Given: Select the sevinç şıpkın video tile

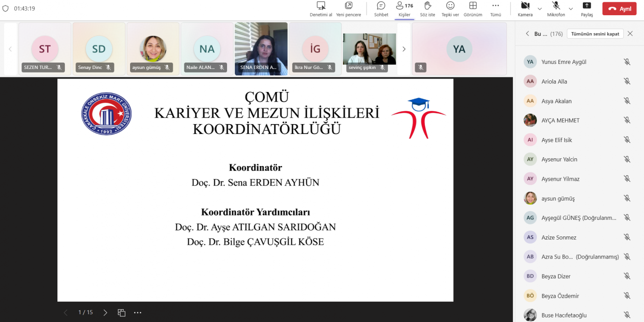Looking at the screenshot, I should pyautogui.click(x=369, y=49).
